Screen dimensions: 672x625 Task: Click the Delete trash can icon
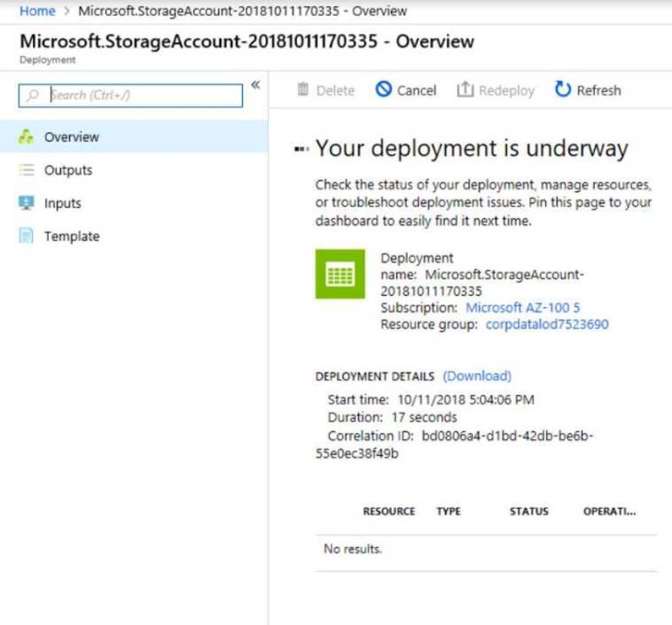coord(303,90)
